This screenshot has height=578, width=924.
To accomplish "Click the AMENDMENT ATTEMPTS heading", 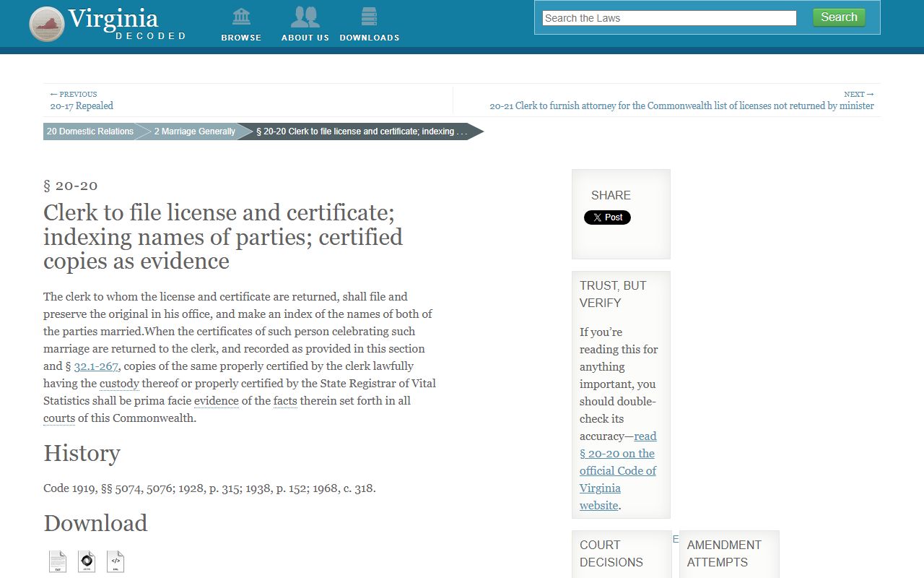I will [x=724, y=553].
